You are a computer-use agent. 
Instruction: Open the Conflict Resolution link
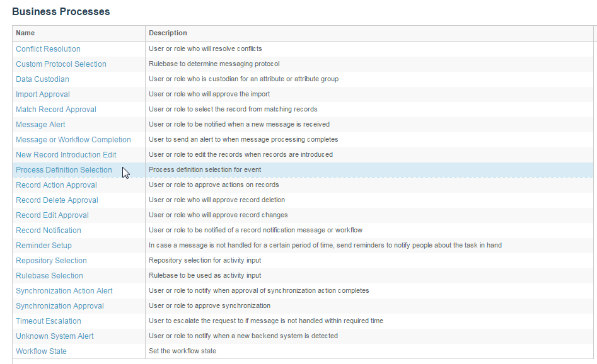[x=48, y=49]
